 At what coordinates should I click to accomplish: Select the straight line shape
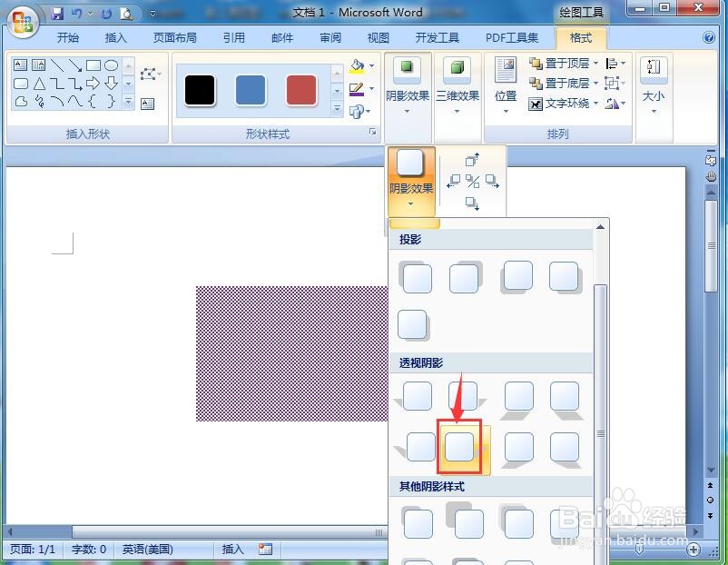(x=57, y=64)
